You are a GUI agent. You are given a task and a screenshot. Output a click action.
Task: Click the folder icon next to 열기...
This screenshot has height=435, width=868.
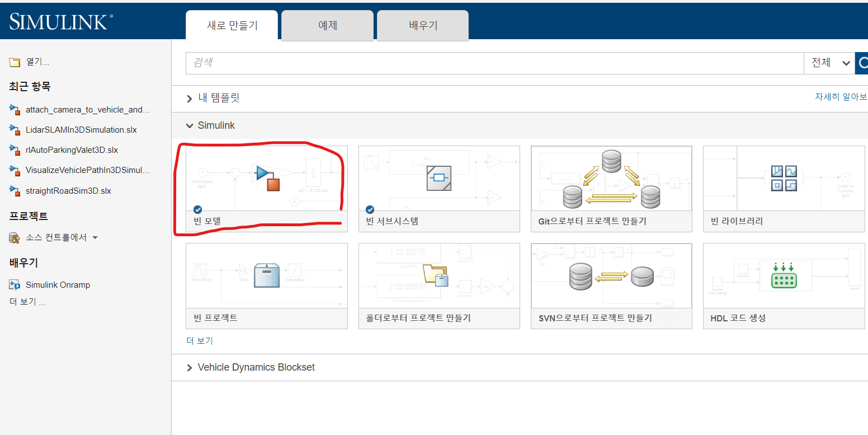coord(15,62)
